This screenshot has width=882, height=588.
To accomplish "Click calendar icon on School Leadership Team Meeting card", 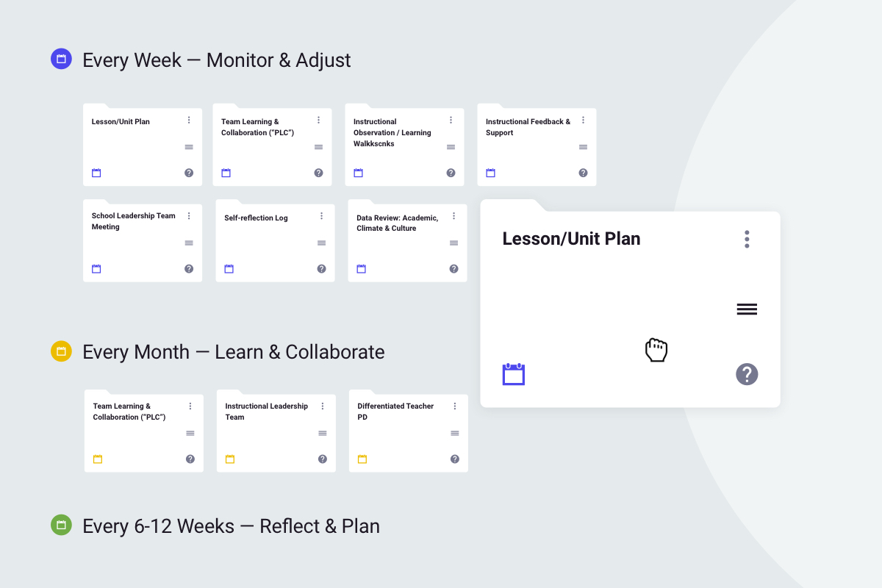I will click(x=96, y=269).
